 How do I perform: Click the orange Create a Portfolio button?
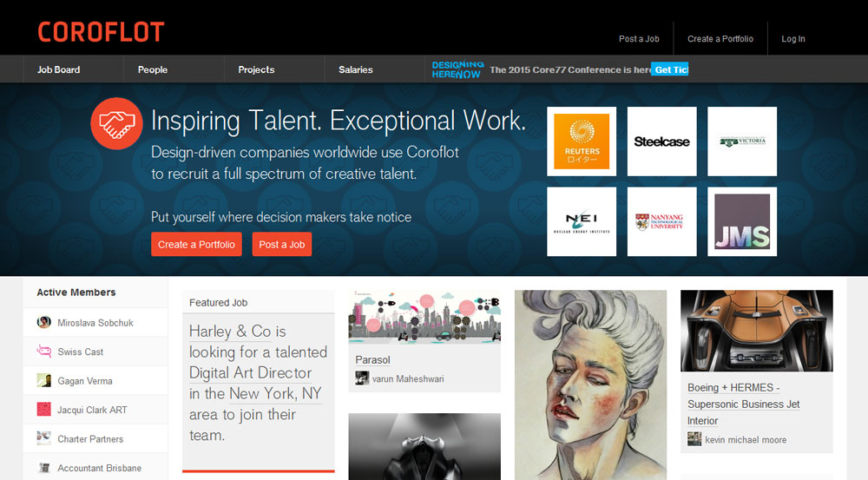196,244
